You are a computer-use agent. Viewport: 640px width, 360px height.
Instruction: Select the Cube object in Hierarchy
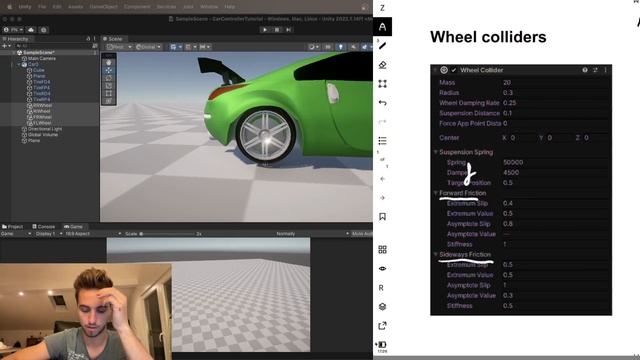tap(38, 70)
